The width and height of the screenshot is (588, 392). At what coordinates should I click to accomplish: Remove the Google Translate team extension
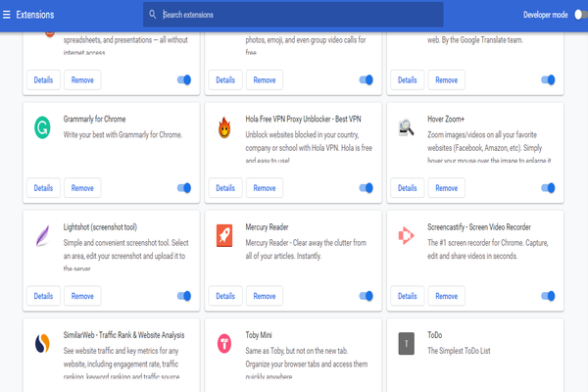click(x=446, y=80)
